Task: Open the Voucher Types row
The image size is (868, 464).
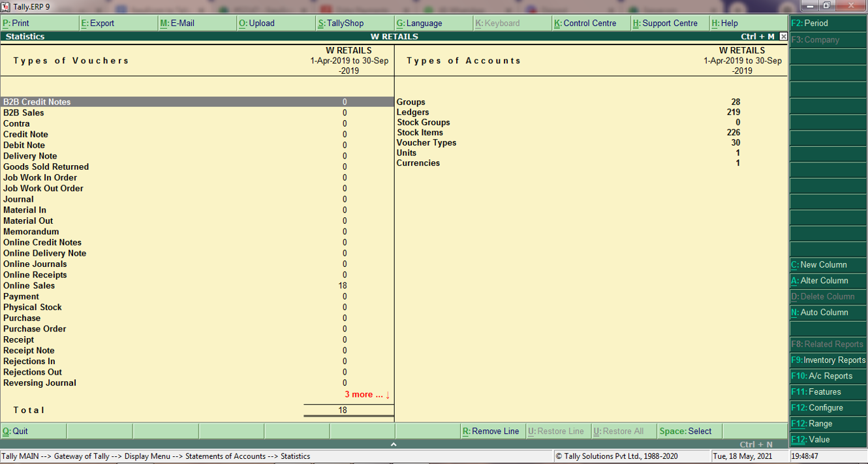Action: [591, 142]
